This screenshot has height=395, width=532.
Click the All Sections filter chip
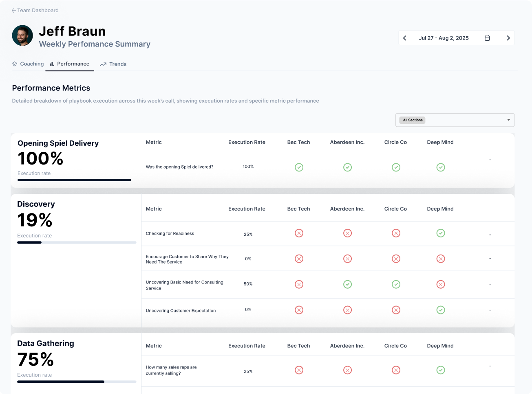(x=413, y=120)
